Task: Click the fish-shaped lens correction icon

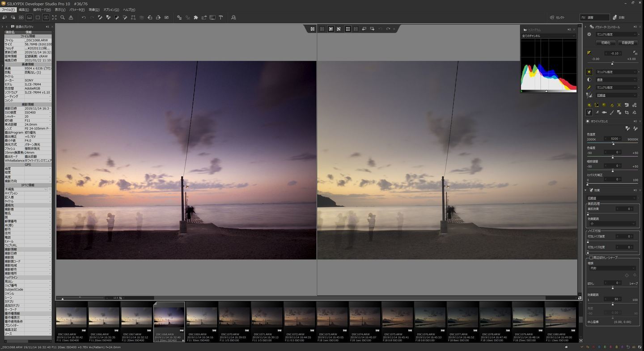Action: (604, 113)
